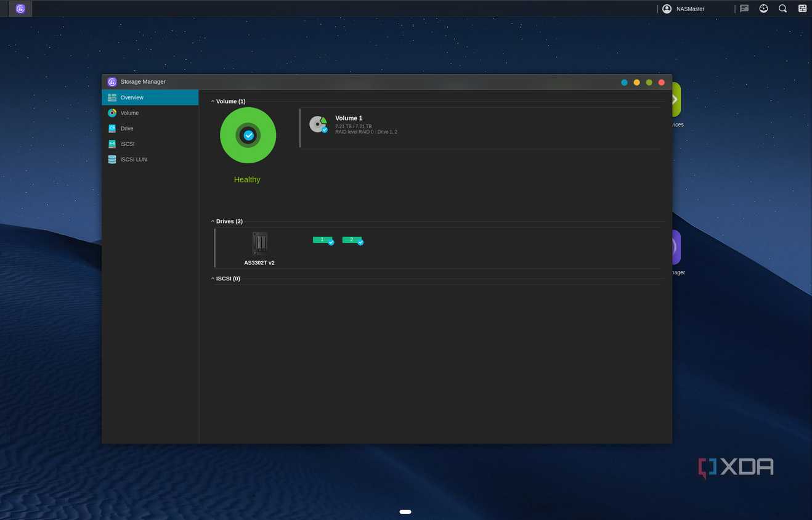This screenshot has height=520, width=812.
Task: Open the Volume section in the sidebar
Action: (150, 113)
